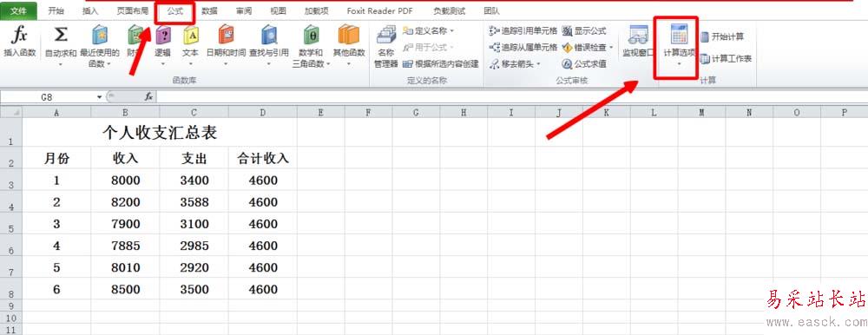Click the fx button beside formula bar

click(x=148, y=97)
